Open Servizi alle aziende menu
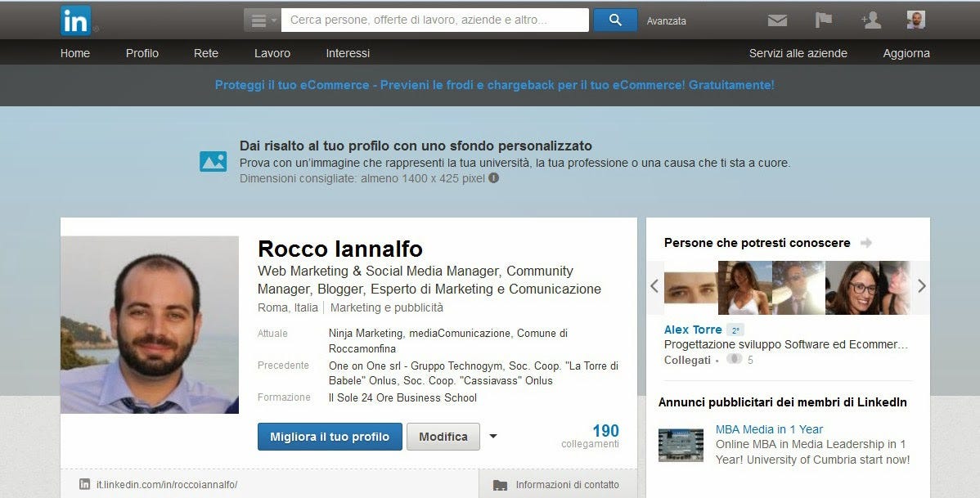Viewport: 980px width, 498px height. [x=798, y=53]
